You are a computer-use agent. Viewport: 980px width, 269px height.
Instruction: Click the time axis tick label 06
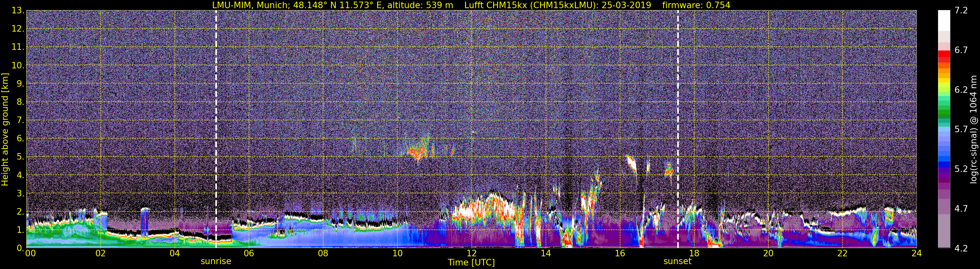pyautogui.click(x=249, y=254)
